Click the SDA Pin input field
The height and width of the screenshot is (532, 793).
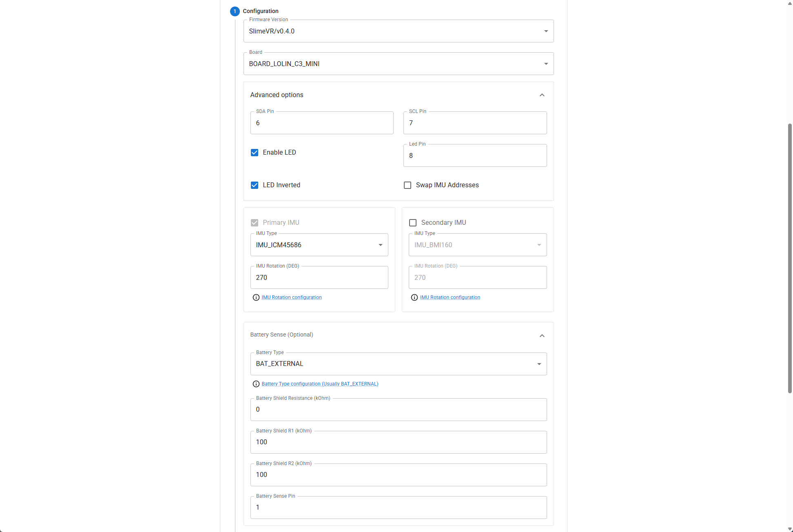[x=321, y=123]
